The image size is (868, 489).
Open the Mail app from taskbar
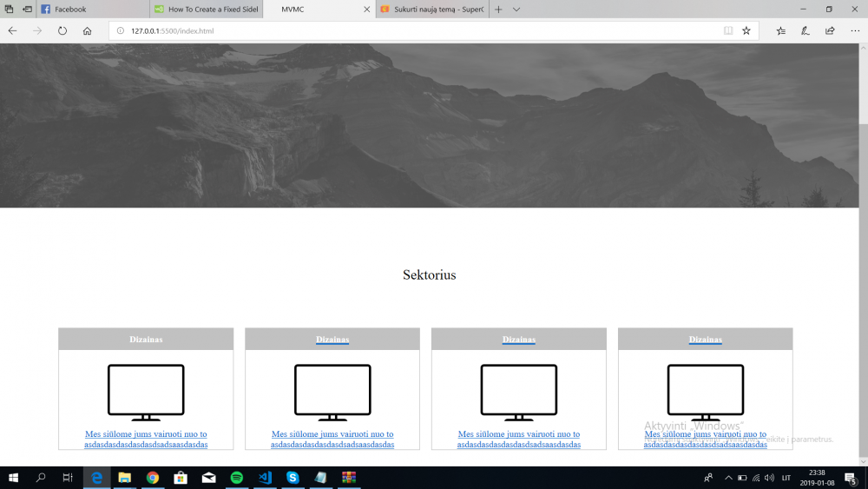[208, 478]
